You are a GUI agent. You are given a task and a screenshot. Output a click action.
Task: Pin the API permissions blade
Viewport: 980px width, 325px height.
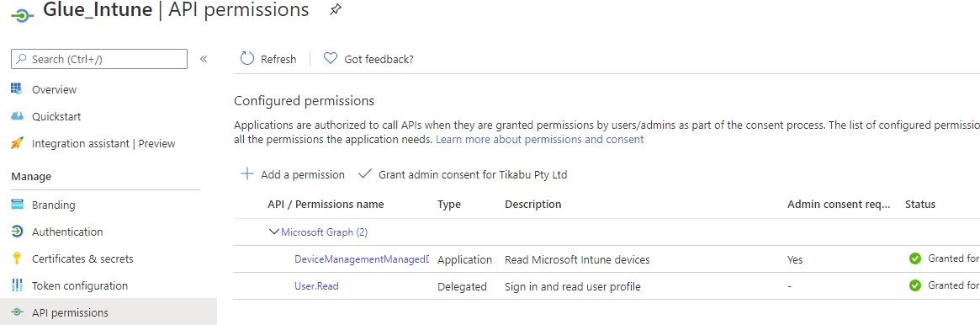336,9
